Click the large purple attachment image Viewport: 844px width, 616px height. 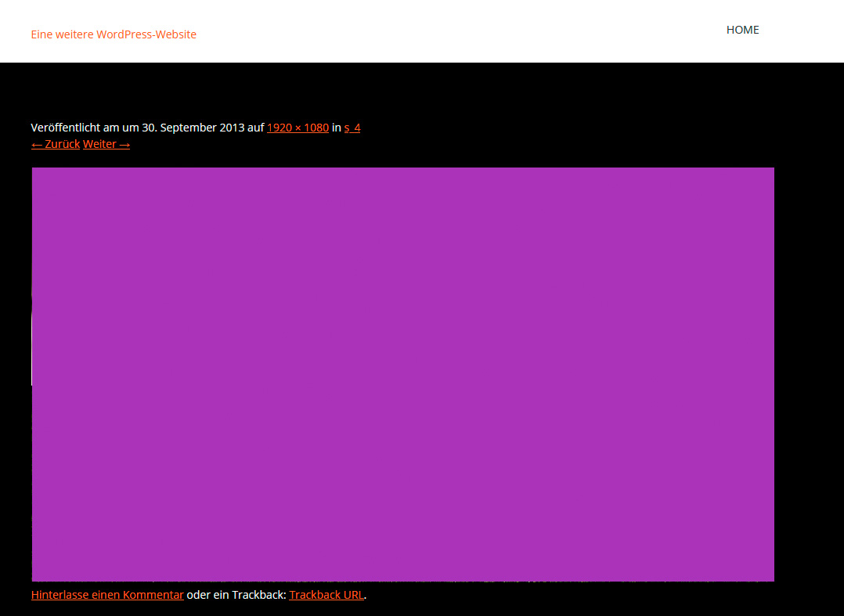click(402, 374)
